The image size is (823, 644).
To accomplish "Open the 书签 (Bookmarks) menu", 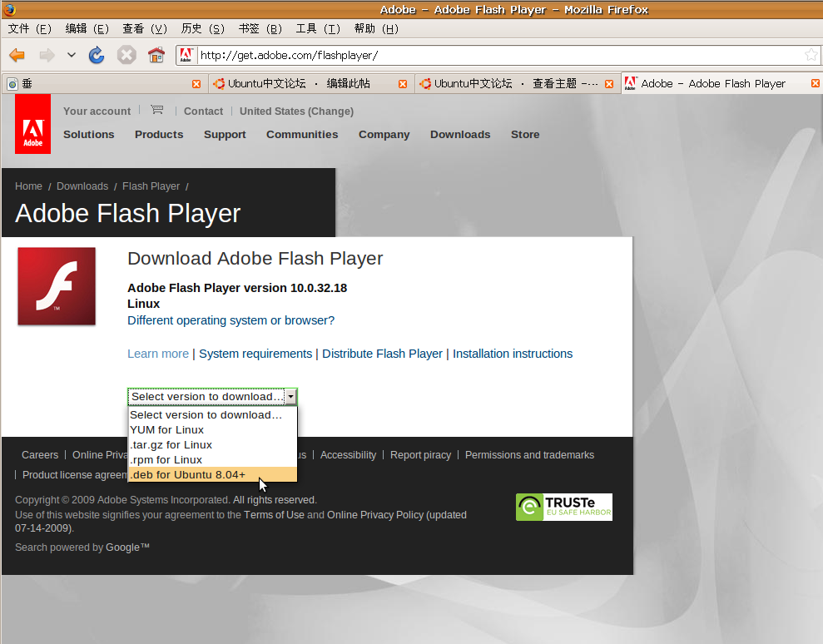I will click(260, 28).
